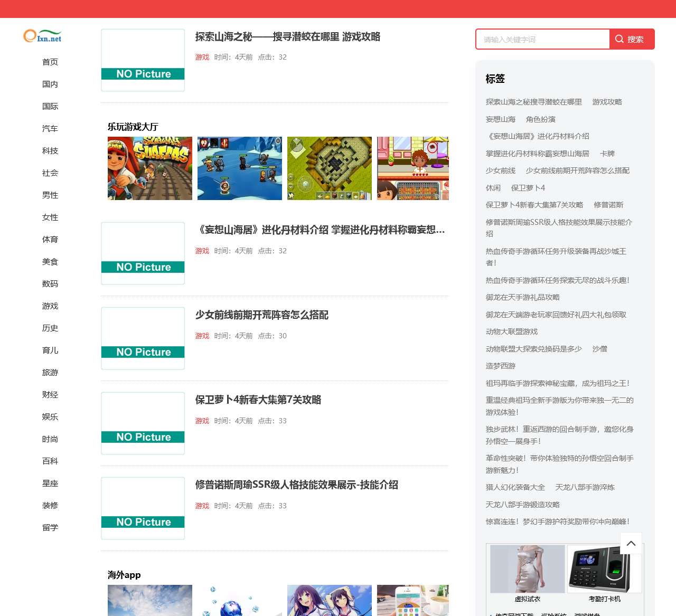Click the 天龙八部手游淬炼 tag

click(x=585, y=487)
